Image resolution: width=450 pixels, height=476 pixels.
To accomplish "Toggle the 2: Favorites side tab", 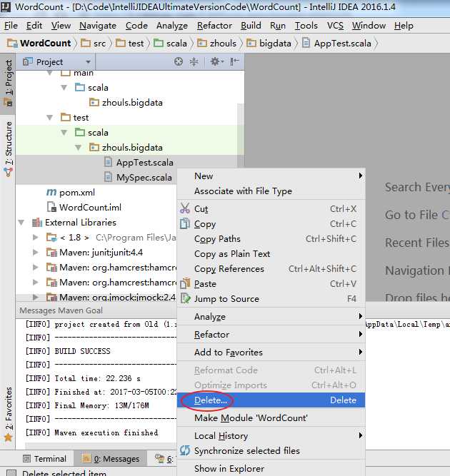I will [8, 413].
